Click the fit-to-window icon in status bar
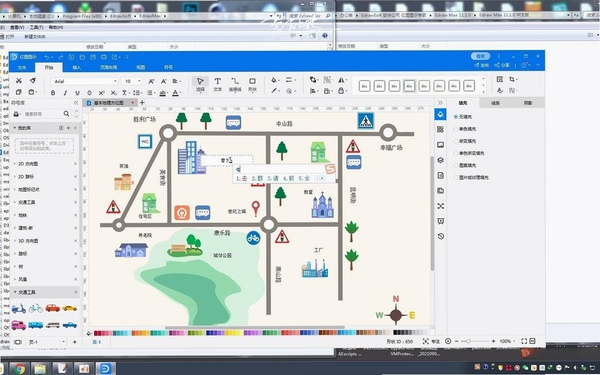 click(523, 341)
